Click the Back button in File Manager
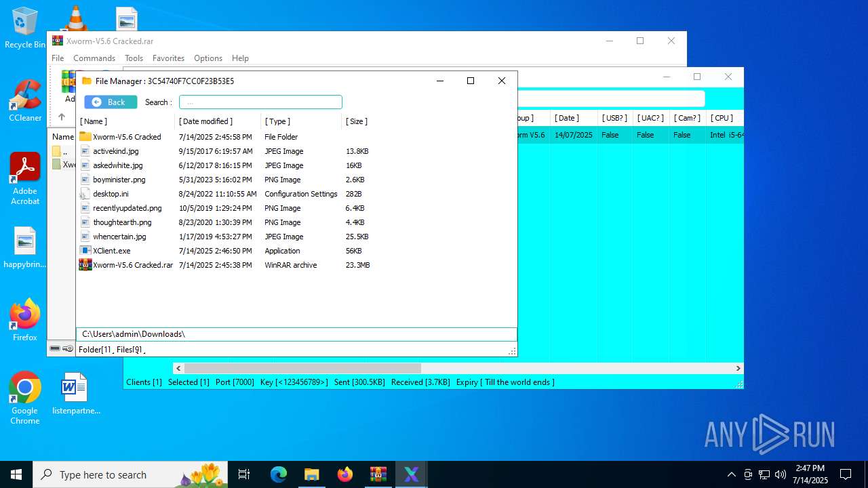The width and height of the screenshot is (868, 488). (x=111, y=102)
